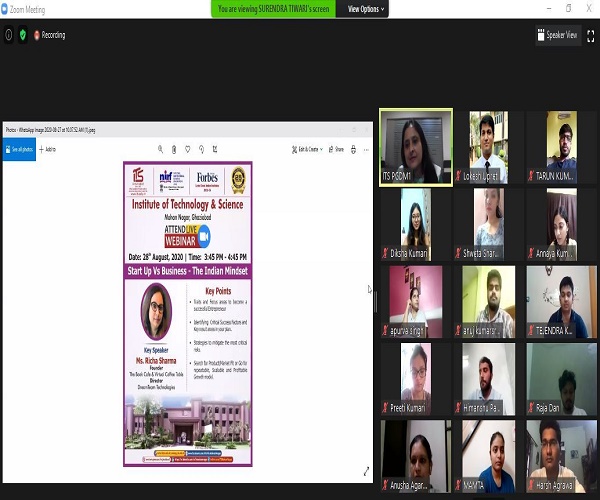Viewport: 600px width, 500px height.
Task: Click the fullscreen arrow icon in Photos
Action: click(366, 471)
